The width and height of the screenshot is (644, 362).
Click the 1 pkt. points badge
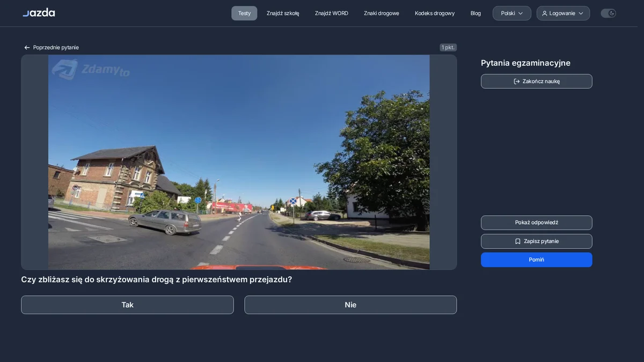pos(448,48)
